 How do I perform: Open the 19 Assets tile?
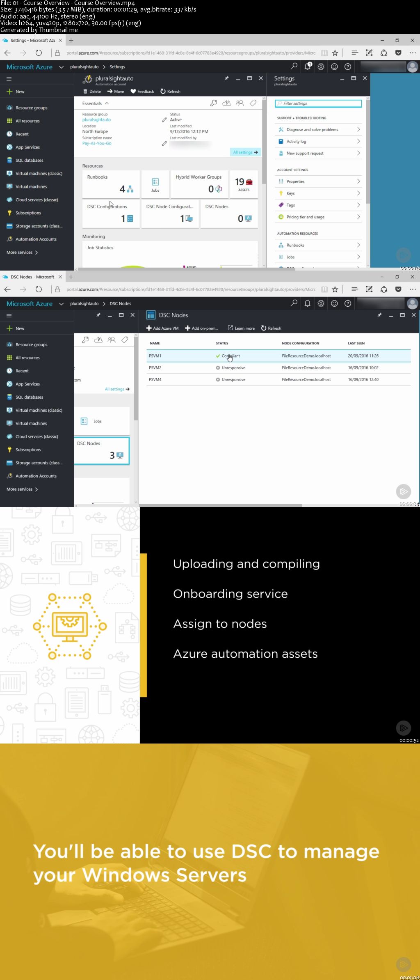(244, 184)
